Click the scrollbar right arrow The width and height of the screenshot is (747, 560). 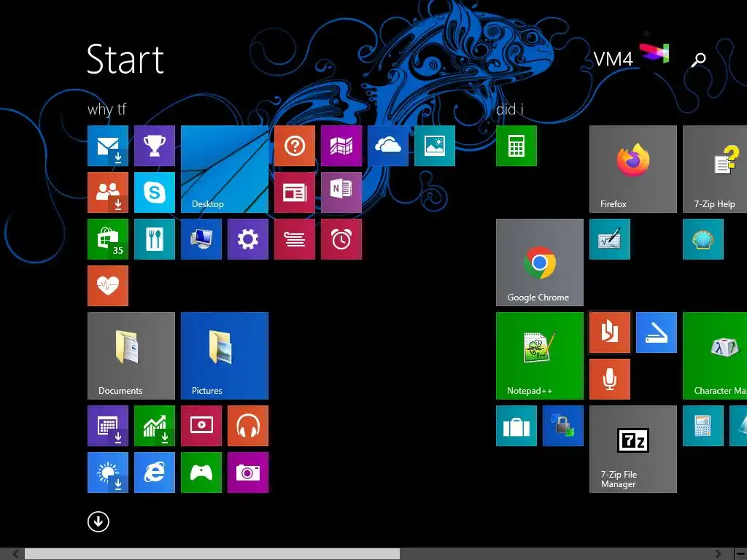click(x=718, y=554)
